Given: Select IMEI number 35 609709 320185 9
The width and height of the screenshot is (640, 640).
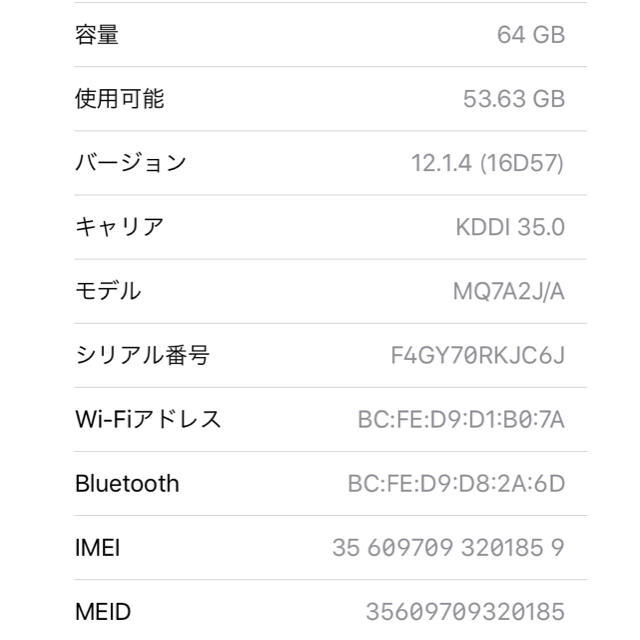Looking at the screenshot, I should pos(448,547).
